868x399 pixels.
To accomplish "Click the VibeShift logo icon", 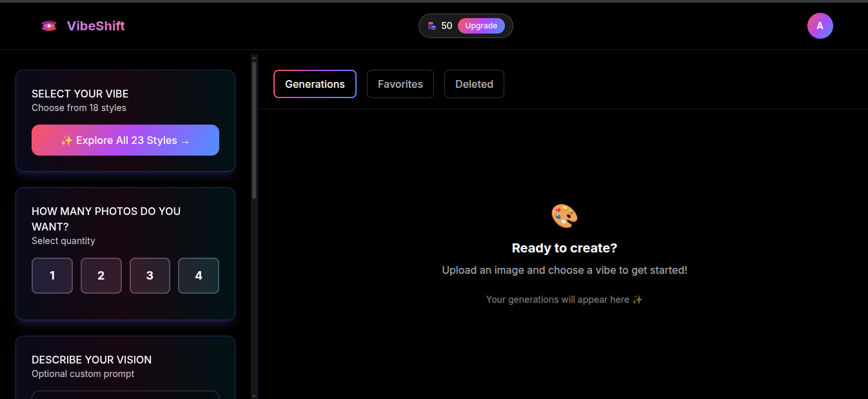I will click(x=49, y=26).
